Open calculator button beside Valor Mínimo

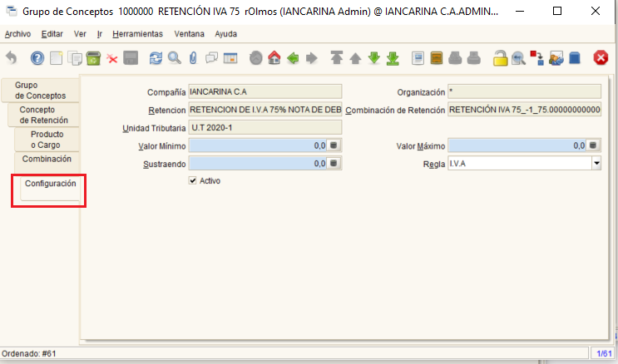pos(334,145)
